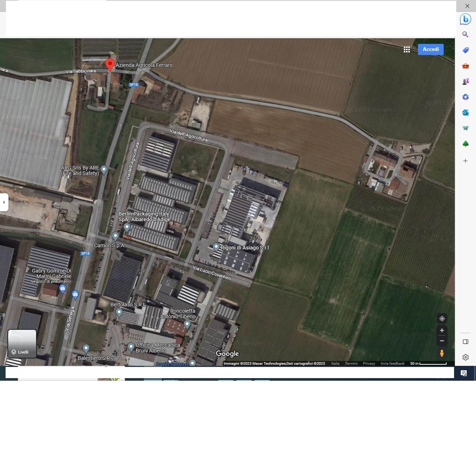Viewport: 476px width, 464px height.
Task: Click the Bertolaso S.R.L. marker
Action: click(119, 313)
